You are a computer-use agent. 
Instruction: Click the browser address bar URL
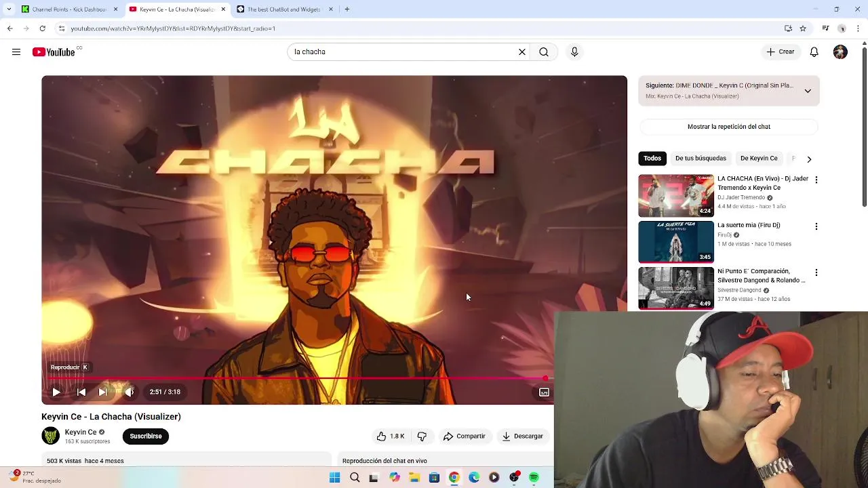[x=173, y=28]
